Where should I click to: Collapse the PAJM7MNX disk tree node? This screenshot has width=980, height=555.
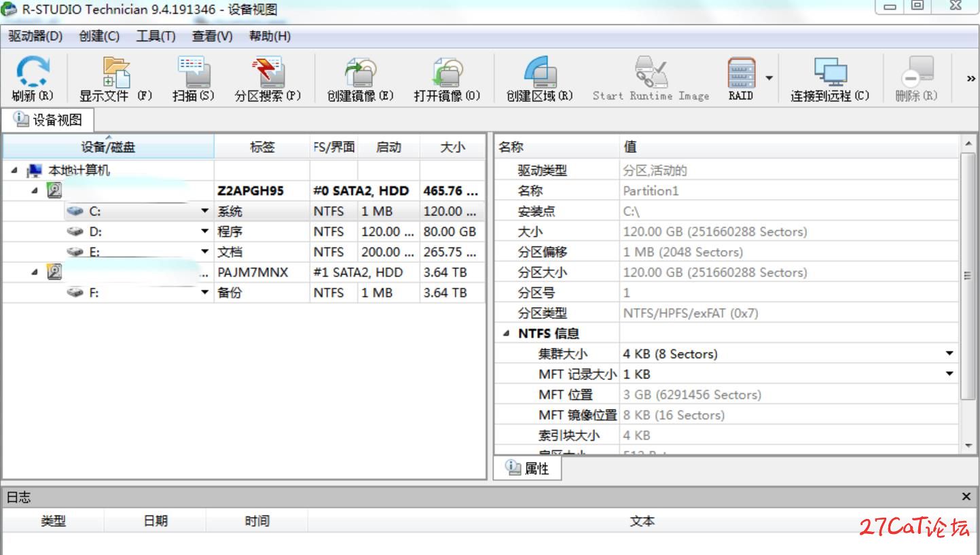click(x=35, y=272)
